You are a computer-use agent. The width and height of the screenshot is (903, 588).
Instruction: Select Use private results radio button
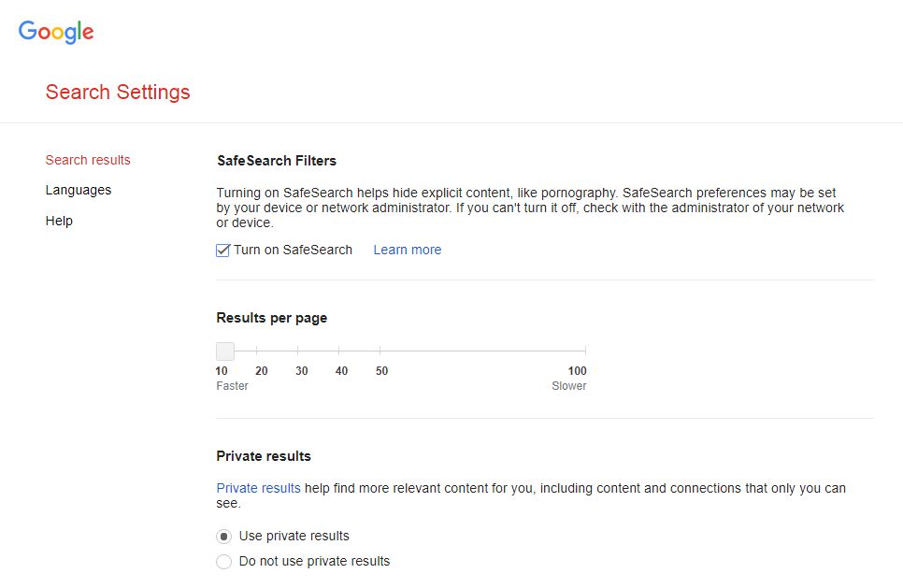(x=224, y=537)
